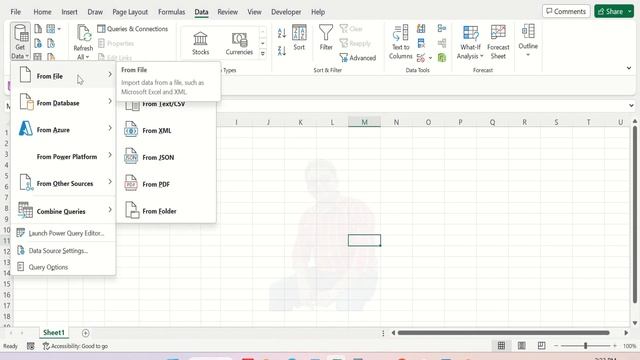Collapse the ribbon with chevron
This screenshot has height=360, width=640.
(629, 68)
